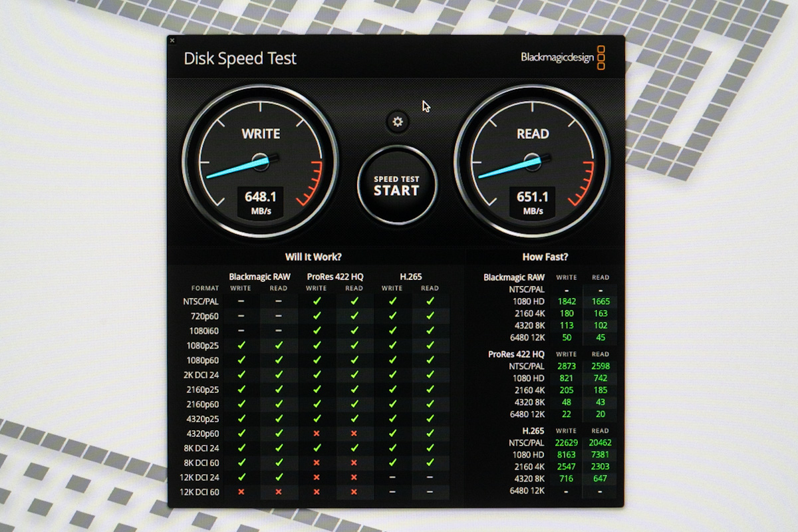Viewport: 798px width, 532px height.
Task: Select the 1080p60 format row label
Action: 203,360
